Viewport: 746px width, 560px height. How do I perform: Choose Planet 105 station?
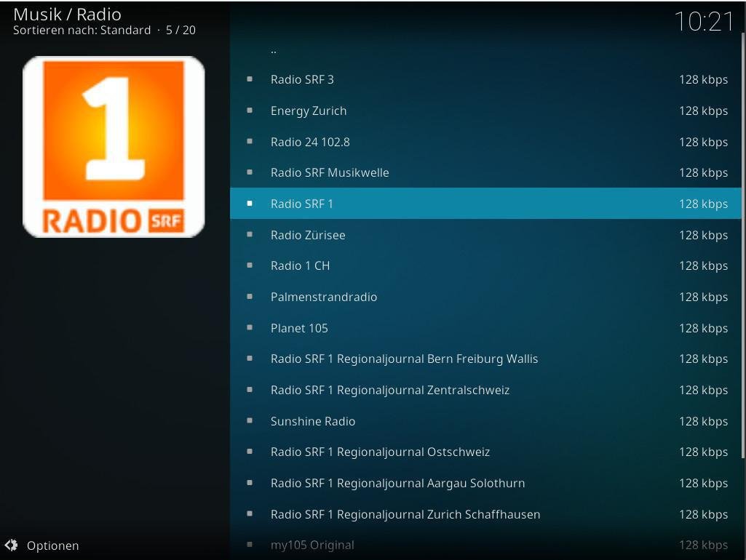tap(485, 328)
